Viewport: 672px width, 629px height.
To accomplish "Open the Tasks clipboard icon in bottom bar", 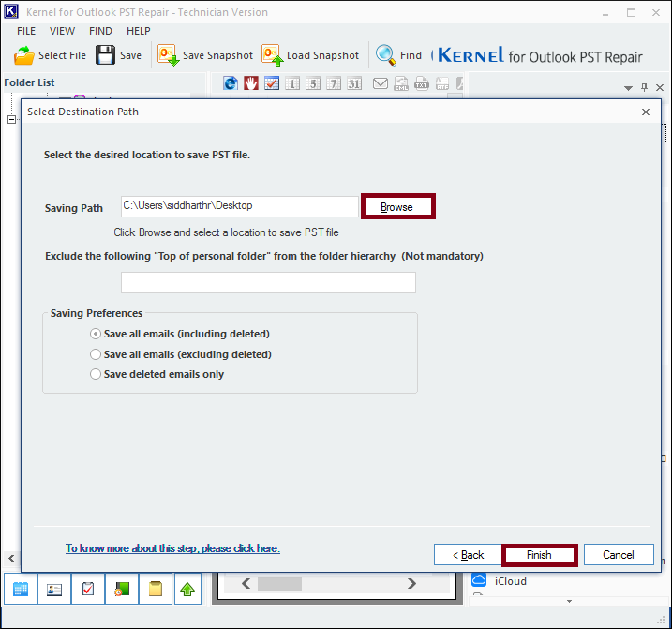I will pyautogui.click(x=88, y=589).
